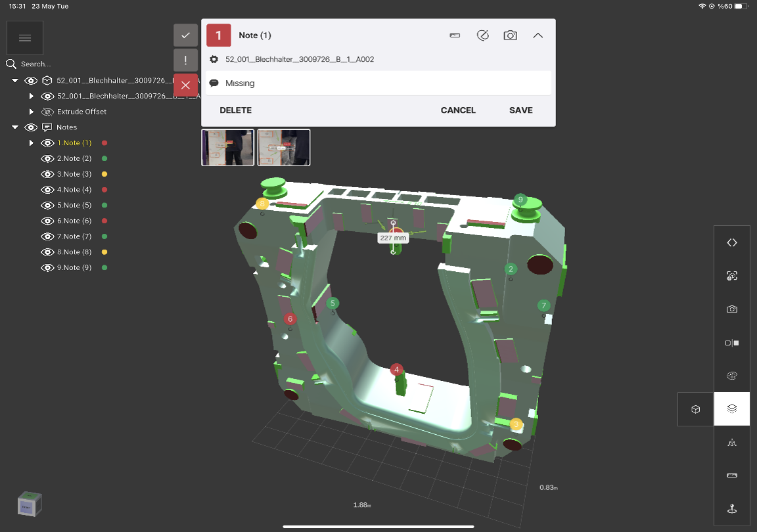
Task: Open the layers tool in right toolbar
Action: 732,409
